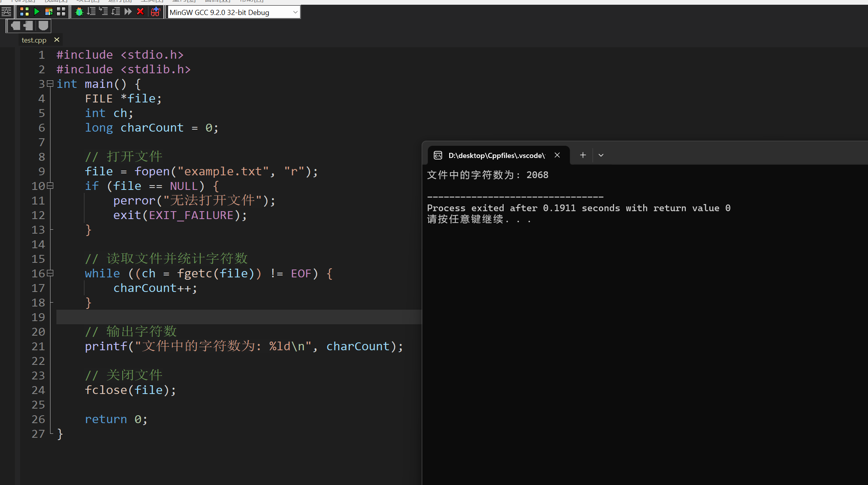Viewport: 868px width, 485px height.
Task: Continue execution with double-arrow icon
Action: [128, 11]
